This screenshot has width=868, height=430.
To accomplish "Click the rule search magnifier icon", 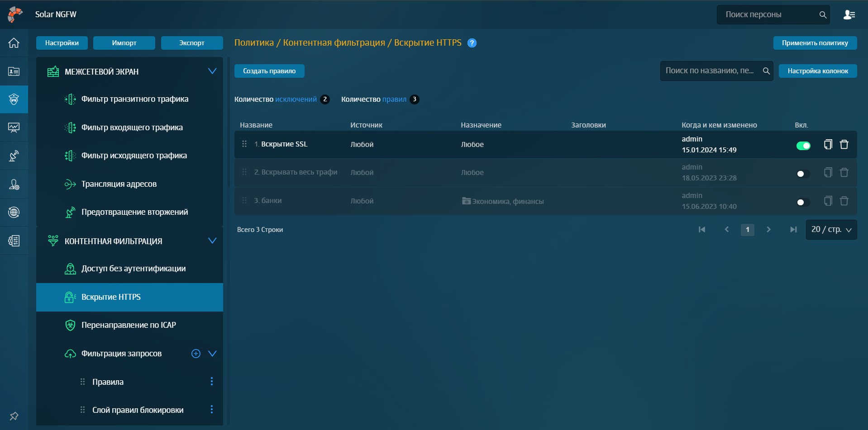I will tap(766, 71).
